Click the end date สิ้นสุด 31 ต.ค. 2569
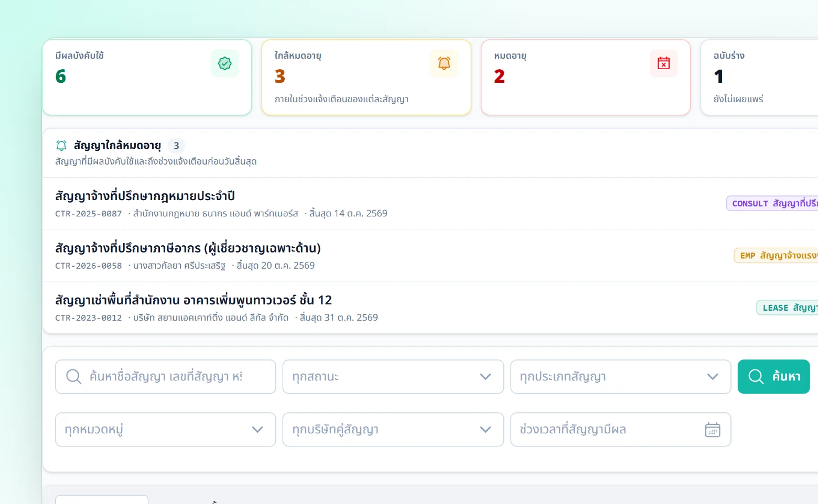The width and height of the screenshot is (818, 504). point(339,318)
